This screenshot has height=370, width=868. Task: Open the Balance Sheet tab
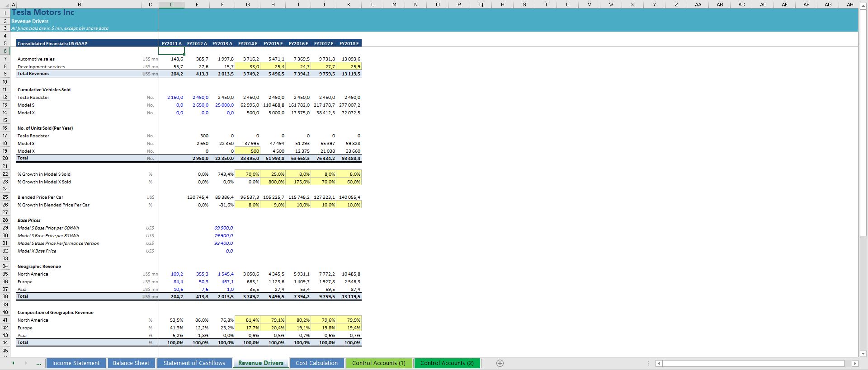131,363
